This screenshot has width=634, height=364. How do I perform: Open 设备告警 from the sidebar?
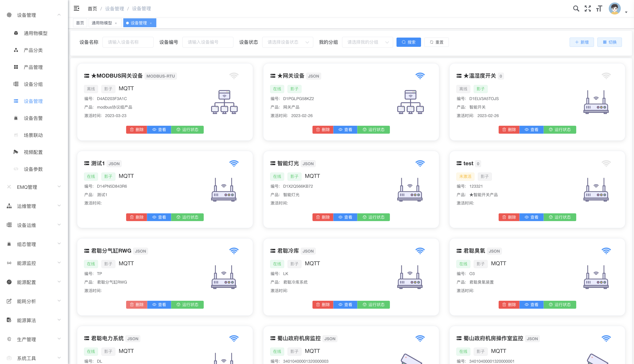[x=33, y=118]
